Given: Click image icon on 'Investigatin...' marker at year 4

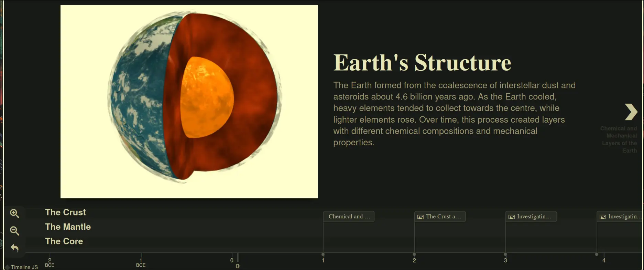Looking at the screenshot, I should coord(603,217).
